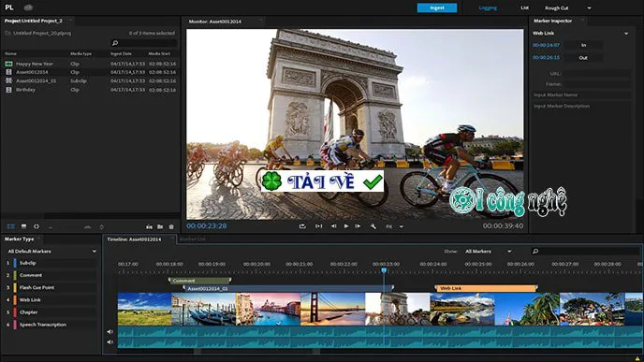The image size is (644, 362).
Task: Add a Web Link marker from marker list
Action: point(55,299)
